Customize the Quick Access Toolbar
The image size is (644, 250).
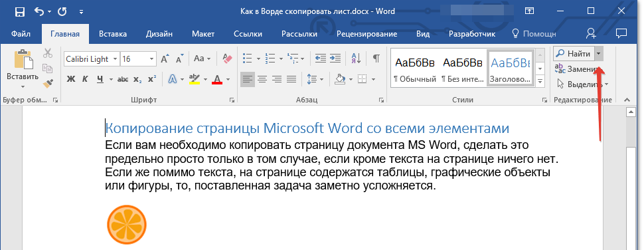[81, 11]
